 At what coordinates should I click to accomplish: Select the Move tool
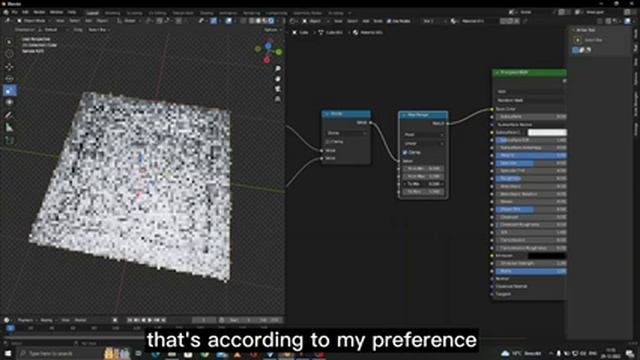(x=9, y=67)
